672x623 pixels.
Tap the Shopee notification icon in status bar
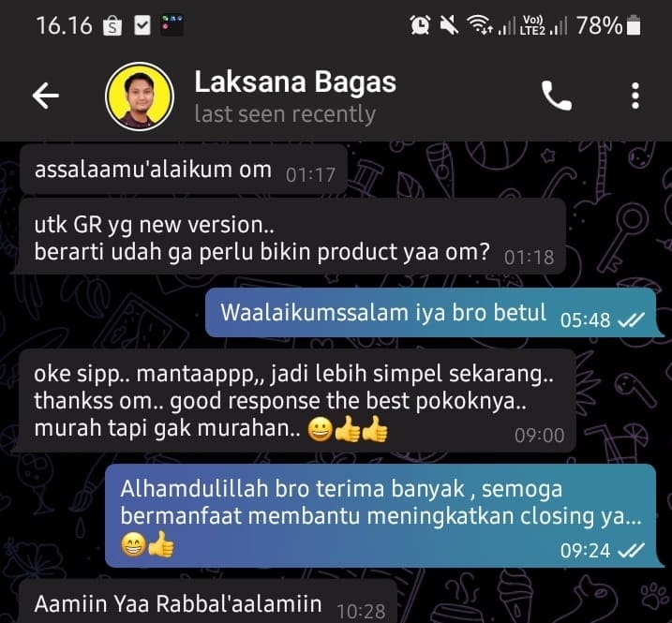pos(112,25)
